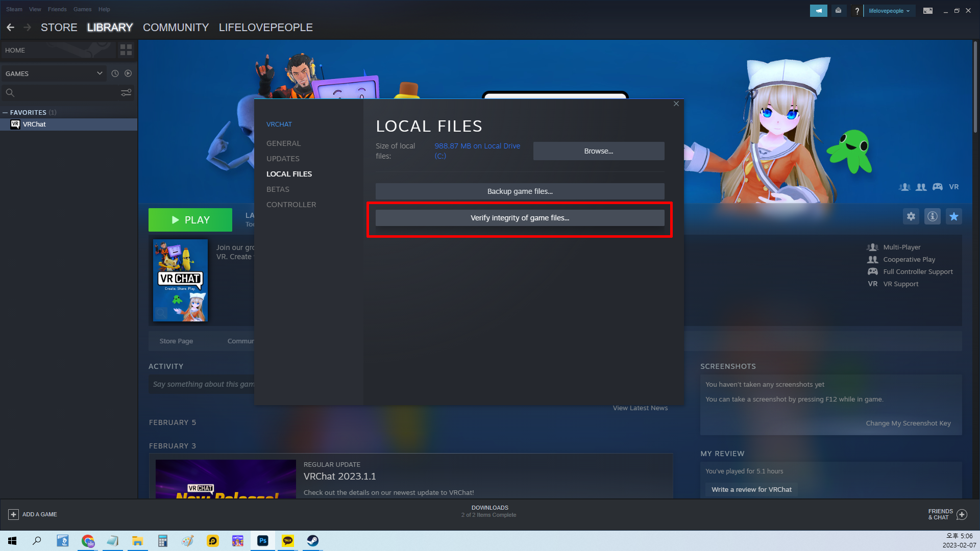Click the recent activity clock icon
The height and width of the screenshot is (551, 980).
tap(115, 73)
